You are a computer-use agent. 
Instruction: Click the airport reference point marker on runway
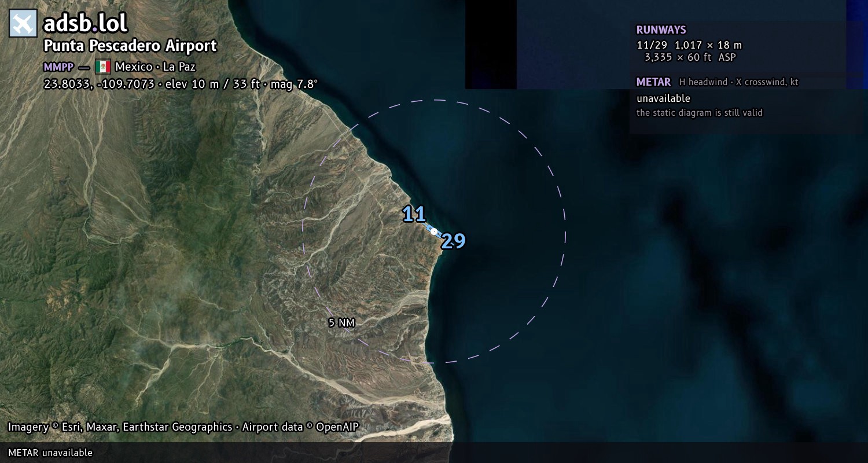434,231
